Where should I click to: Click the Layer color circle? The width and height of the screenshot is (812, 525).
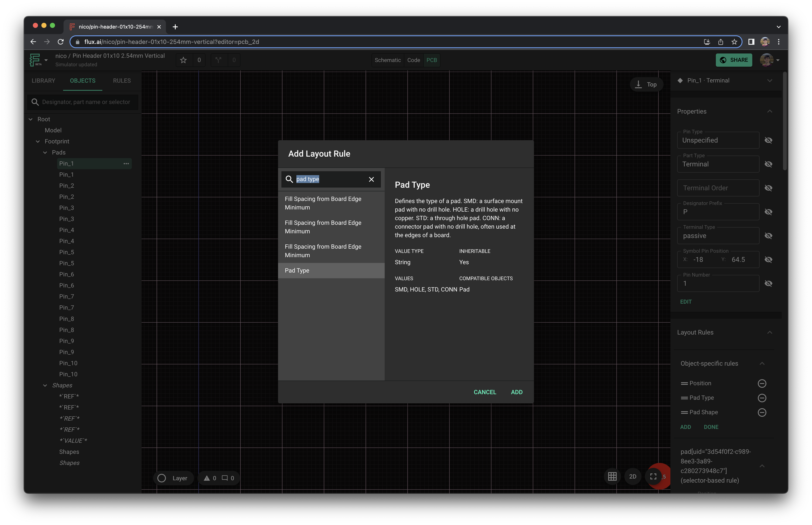[162, 478]
